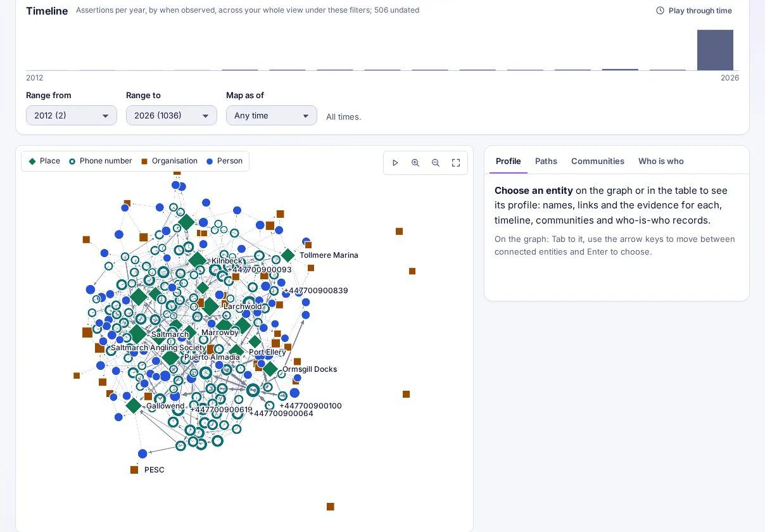Click the Saltmarch node label

pos(170,334)
